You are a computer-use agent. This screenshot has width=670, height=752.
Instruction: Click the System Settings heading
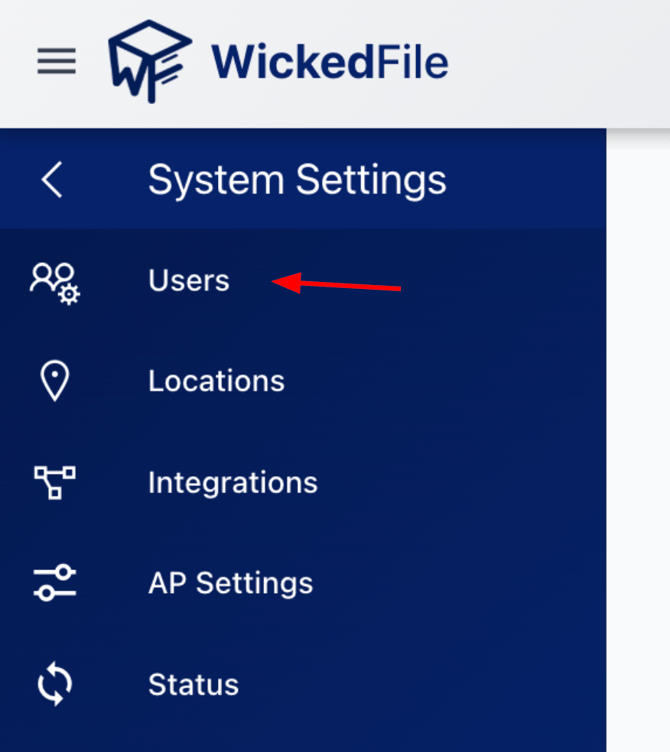(297, 181)
